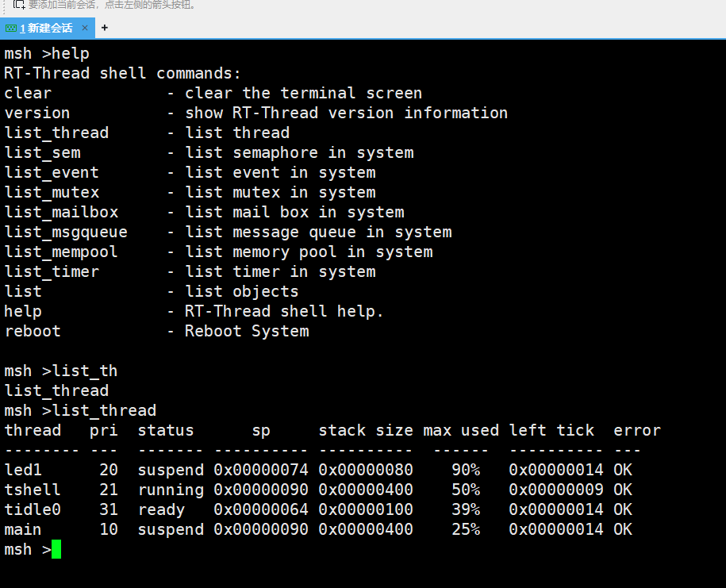The height and width of the screenshot is (588, 726).
Task: Click max used '25%' for main
Action: (x=466, y=529)
